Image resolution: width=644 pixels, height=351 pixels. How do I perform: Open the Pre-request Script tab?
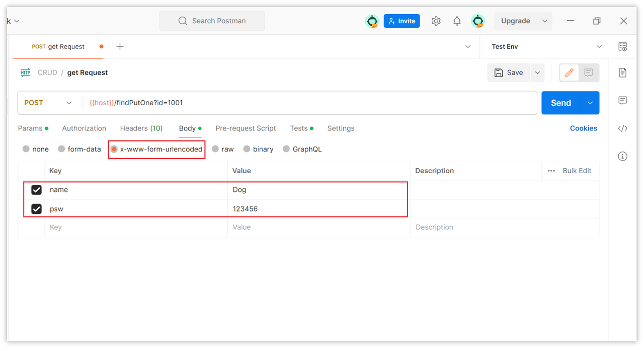pyautogui.click(x=246, y=128)
